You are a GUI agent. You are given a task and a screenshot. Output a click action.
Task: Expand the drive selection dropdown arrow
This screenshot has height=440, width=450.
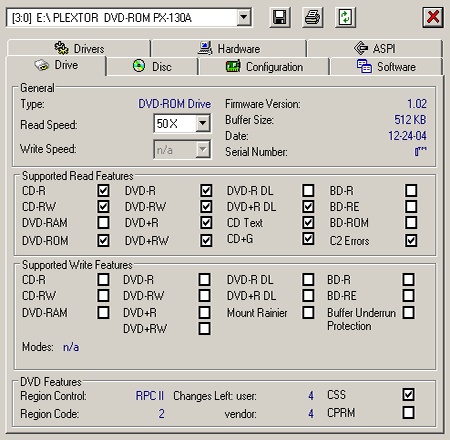244,17
